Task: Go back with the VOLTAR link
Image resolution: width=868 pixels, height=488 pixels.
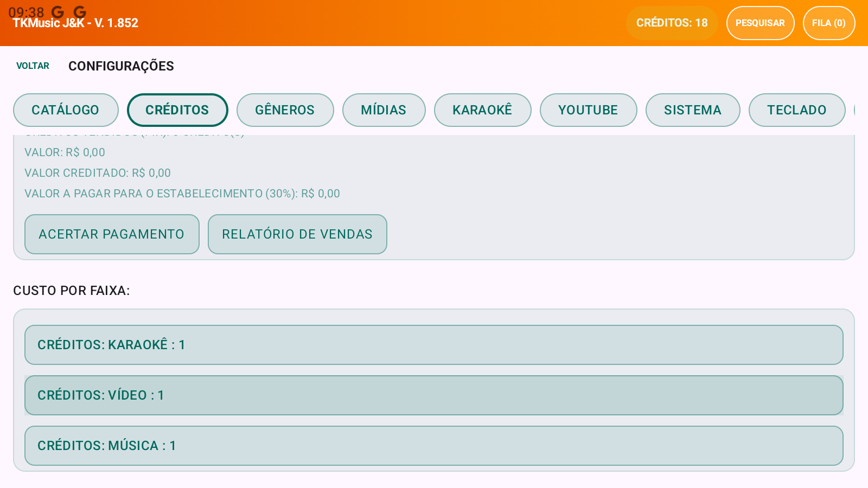Action: point(33,66)
